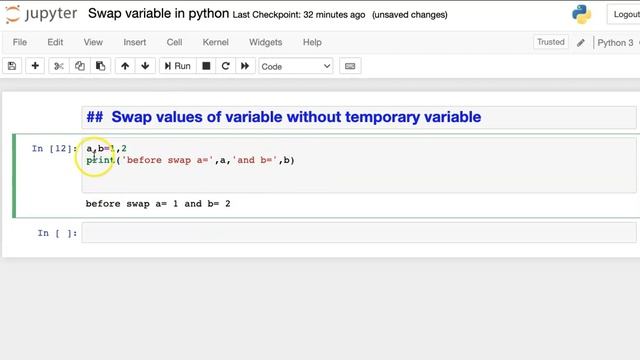Open the cell type Code dropdown
The height and width of the screenshot is (360, 640).
click(x=296, y=66)
